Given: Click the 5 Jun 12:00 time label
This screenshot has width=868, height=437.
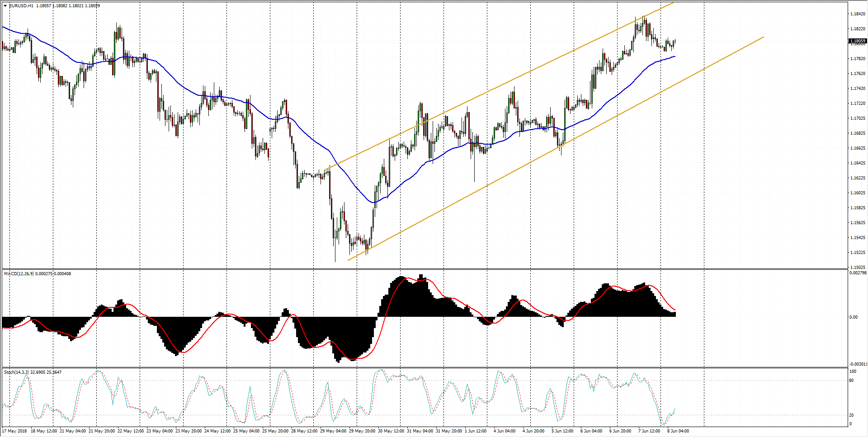Looking at the screenshot, I should 562,431.
